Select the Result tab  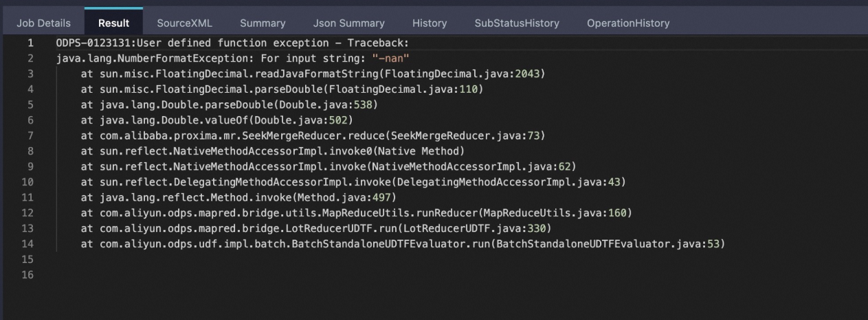coord(113,23)
